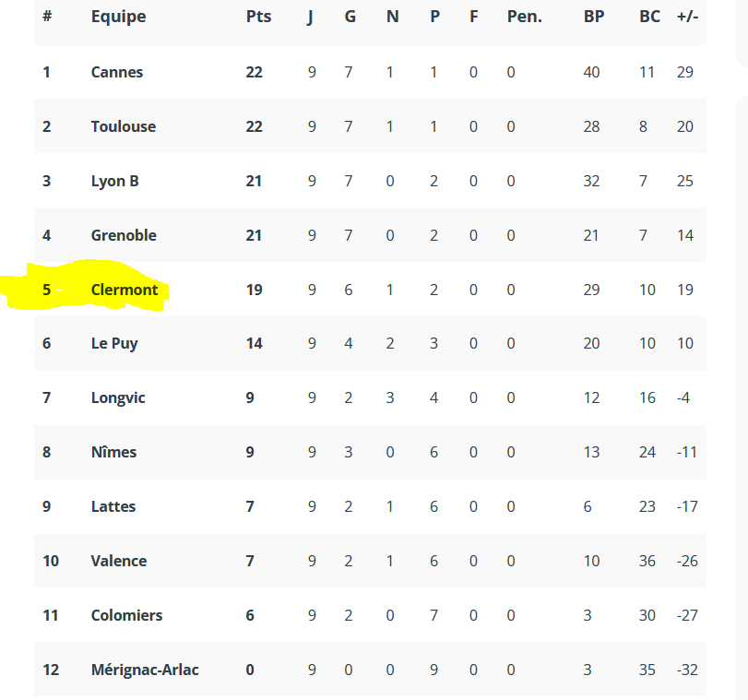Click the Colomiers team name

click(127, 615)
